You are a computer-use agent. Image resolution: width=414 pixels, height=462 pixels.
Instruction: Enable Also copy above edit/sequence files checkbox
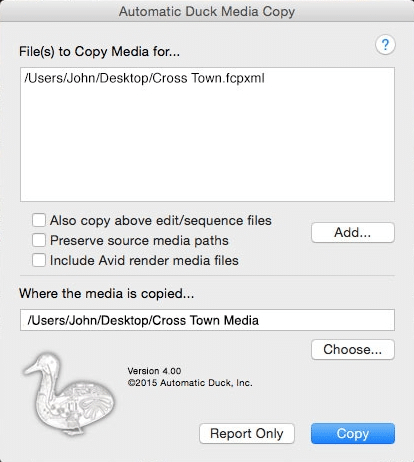(x=39, y=220)
